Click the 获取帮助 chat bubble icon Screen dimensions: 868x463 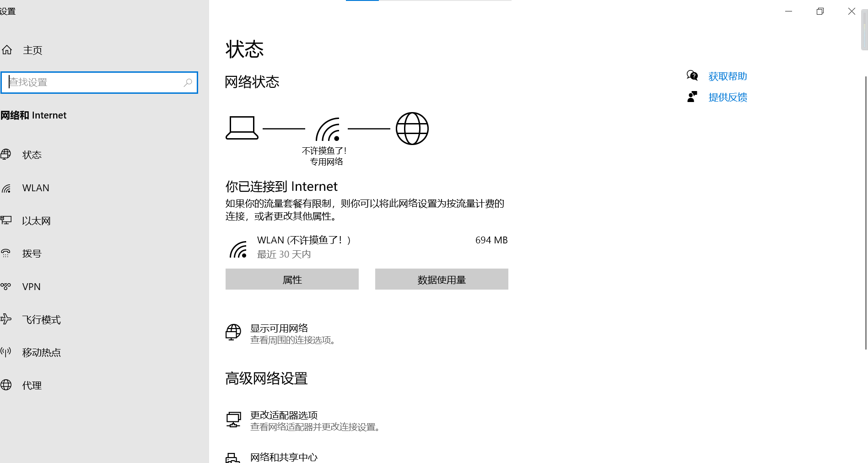[x=692, y=75]
